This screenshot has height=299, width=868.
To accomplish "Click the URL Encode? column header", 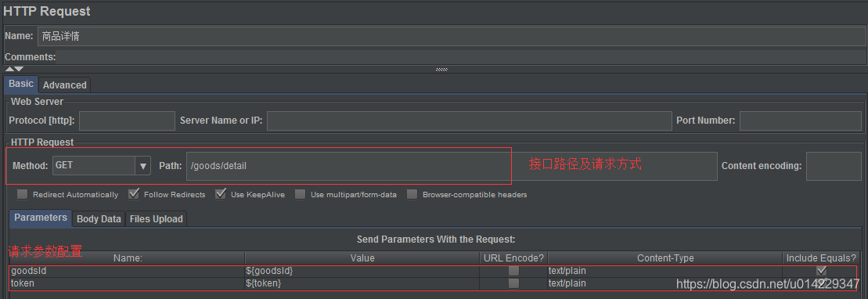I will 513,258.
